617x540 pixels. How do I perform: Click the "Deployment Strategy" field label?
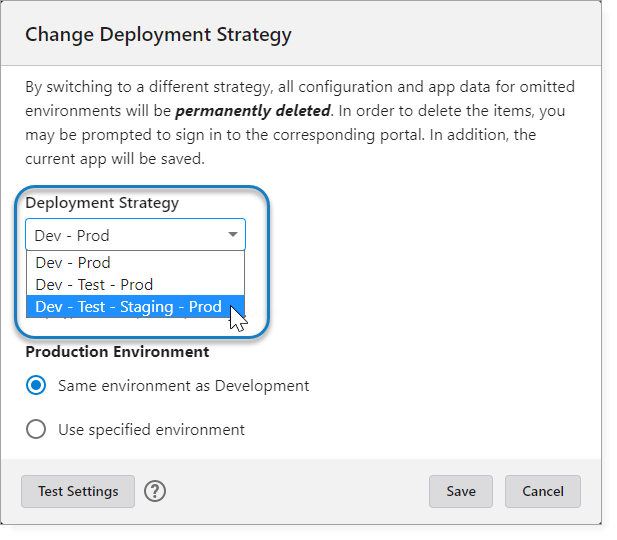click(102, 203)
